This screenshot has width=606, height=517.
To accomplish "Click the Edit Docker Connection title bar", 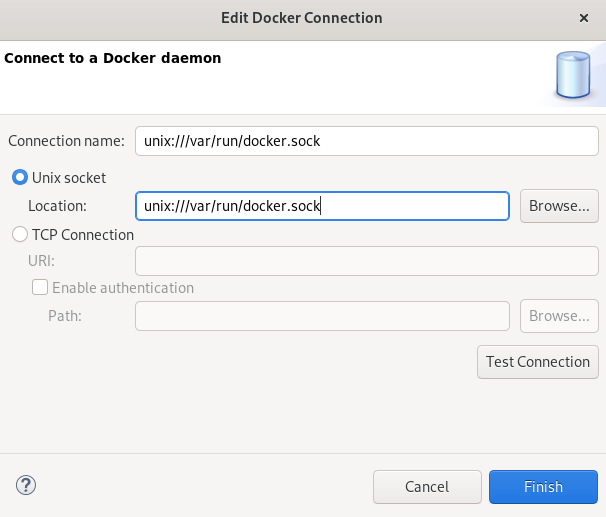I will coord(302,18).
